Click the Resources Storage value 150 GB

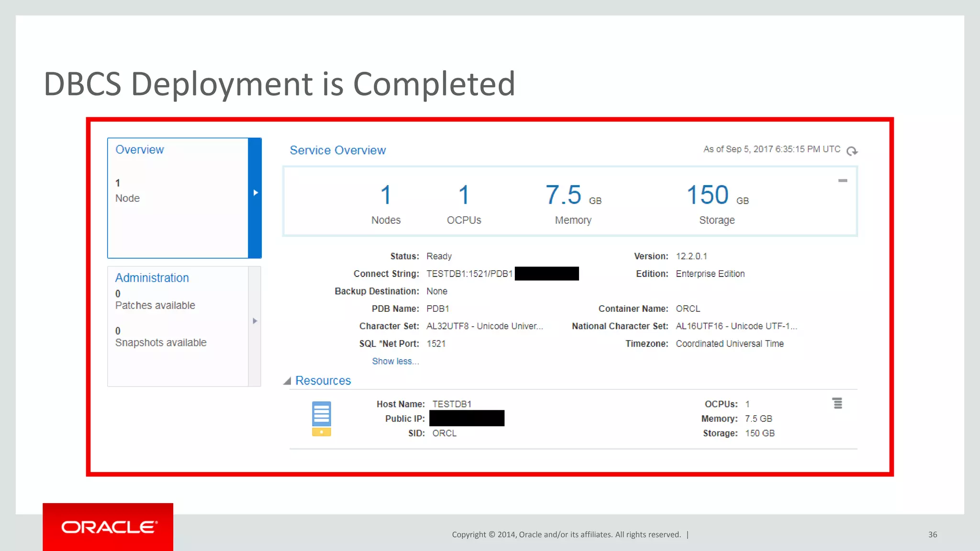coord(760,433)
